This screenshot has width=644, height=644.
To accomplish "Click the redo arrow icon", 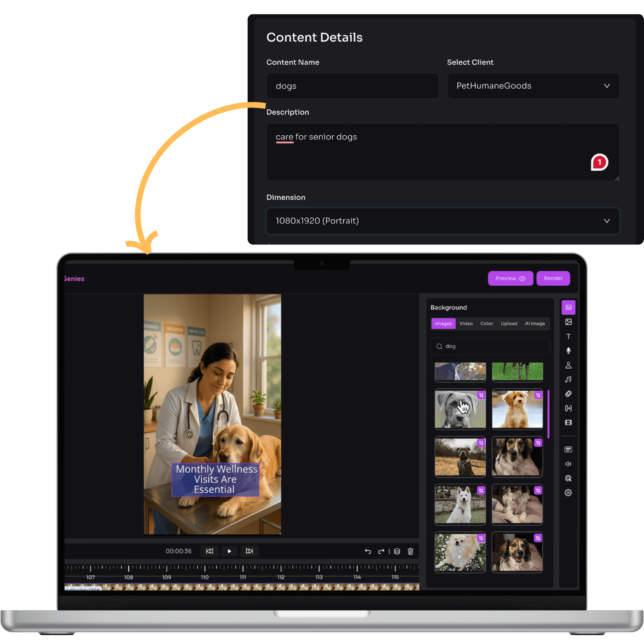I will (381, 551).
